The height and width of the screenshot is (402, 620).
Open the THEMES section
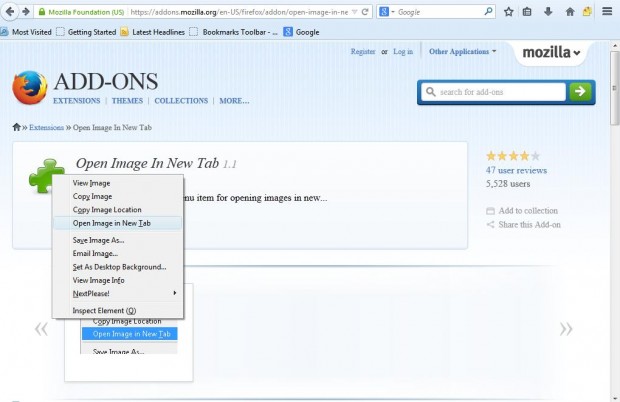click(x=127, y=101)
